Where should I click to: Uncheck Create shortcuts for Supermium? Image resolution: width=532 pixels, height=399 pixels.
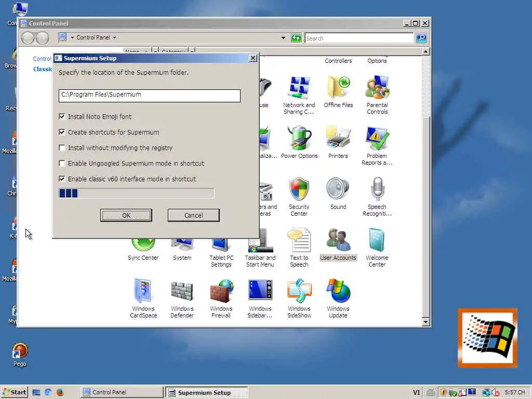tap(62, 132)
